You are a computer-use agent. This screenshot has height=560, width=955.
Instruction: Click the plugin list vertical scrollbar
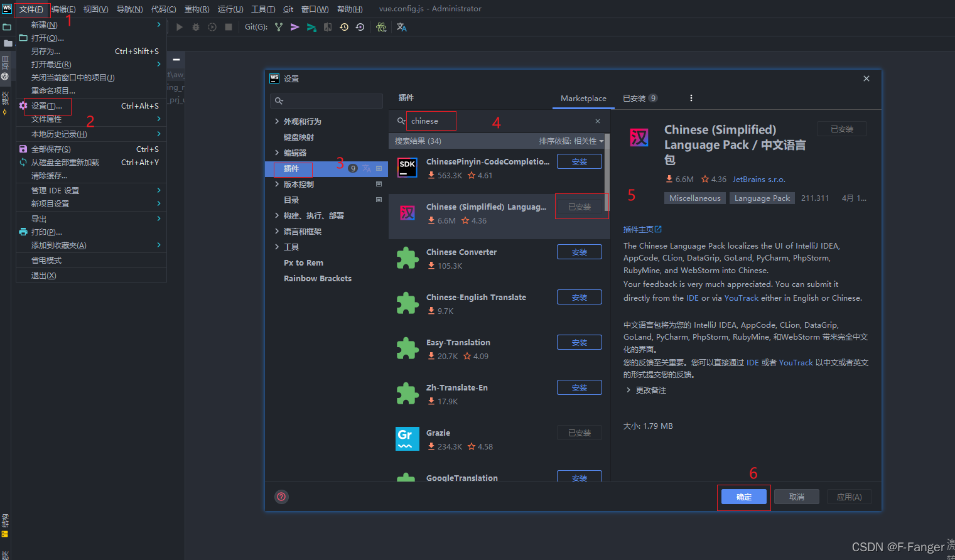[607, 173]
